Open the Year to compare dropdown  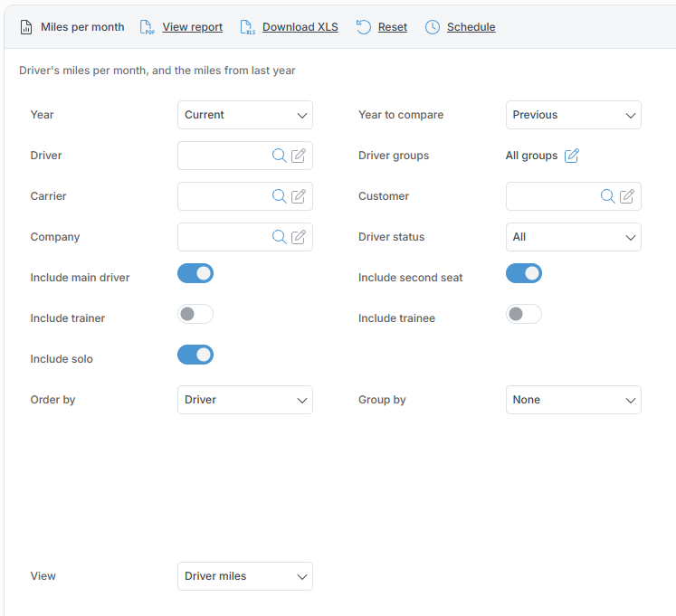tap(574, 115)
